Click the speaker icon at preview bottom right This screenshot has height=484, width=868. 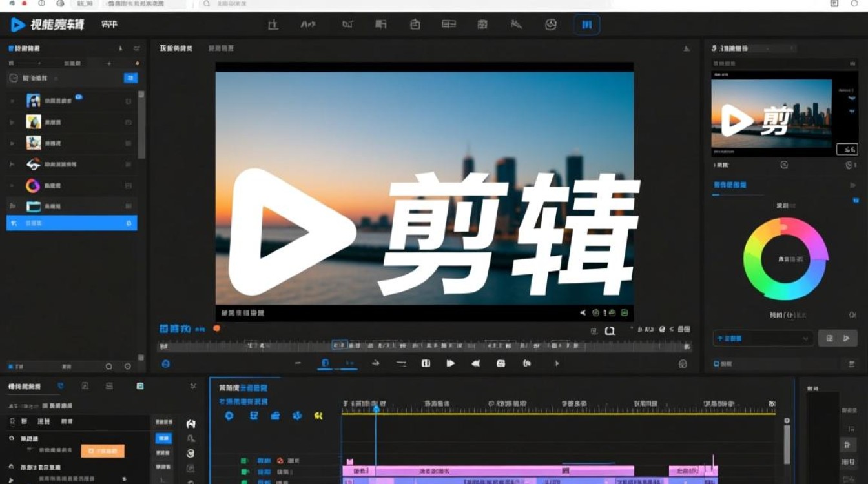(583, 313)
